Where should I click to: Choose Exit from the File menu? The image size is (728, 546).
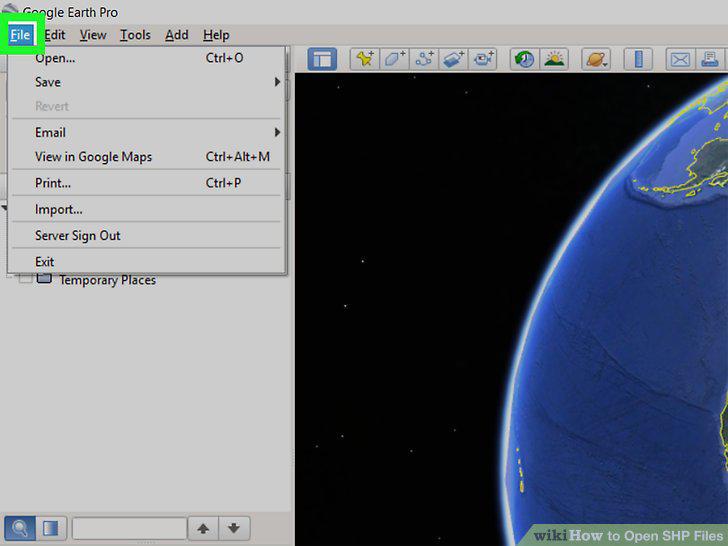point(146,262)
